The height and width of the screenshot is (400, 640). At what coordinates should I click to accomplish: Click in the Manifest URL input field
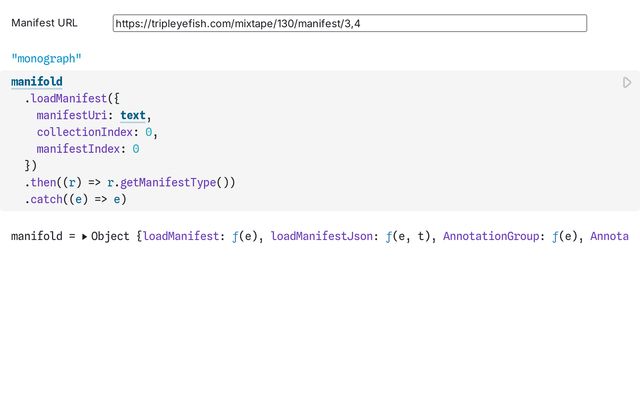(349, 23)
